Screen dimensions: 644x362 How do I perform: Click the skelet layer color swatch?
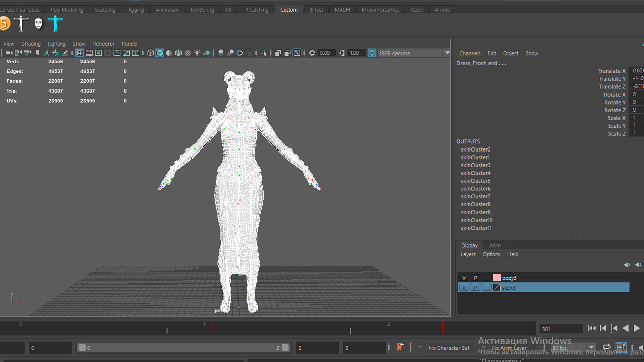tap(497, 287)
